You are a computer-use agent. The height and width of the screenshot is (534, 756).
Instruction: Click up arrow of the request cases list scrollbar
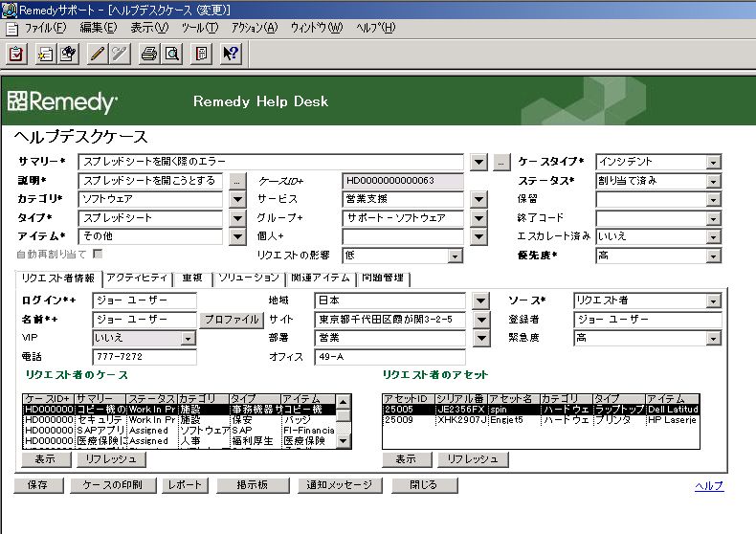pyautogui.click(x=343, y=402)
